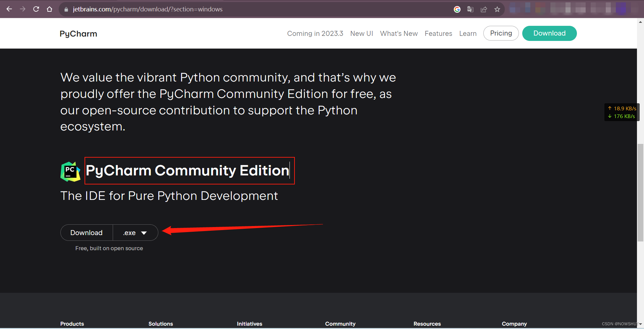Download PyCharm Community Edition installer
This screenshot has width=644, height=329.
(87, 233)
